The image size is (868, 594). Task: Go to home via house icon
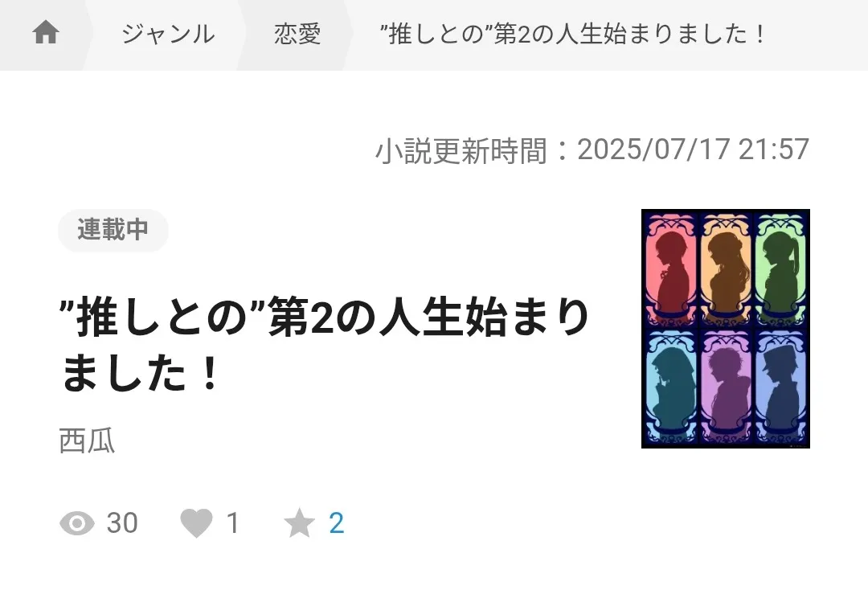pos(46,32)
